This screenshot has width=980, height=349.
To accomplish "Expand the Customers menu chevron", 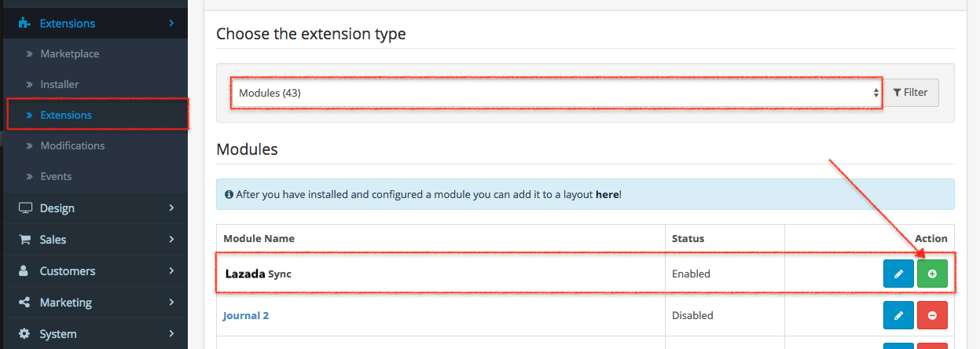I will click(171, 271).
